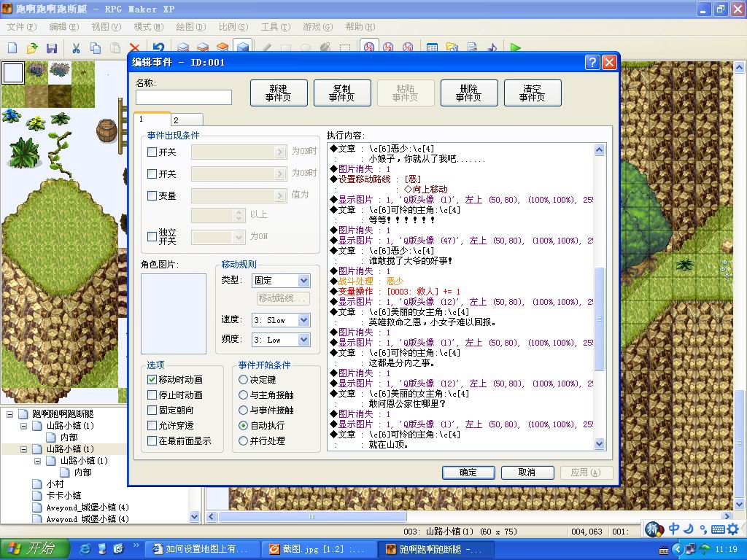Screen dimensions: 747x560
Task: Set map zoom to 1/2 scale icon
Action: point(388,47)
